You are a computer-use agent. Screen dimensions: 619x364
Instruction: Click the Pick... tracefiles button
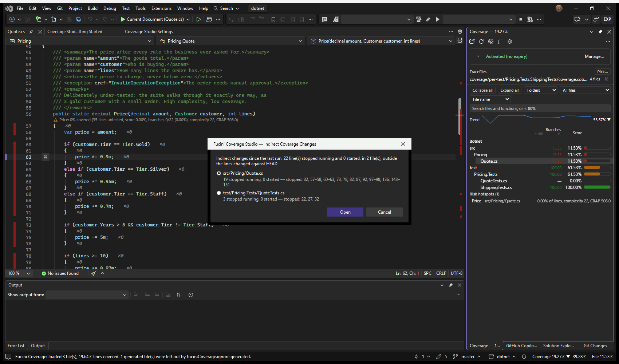pos(603,72)
